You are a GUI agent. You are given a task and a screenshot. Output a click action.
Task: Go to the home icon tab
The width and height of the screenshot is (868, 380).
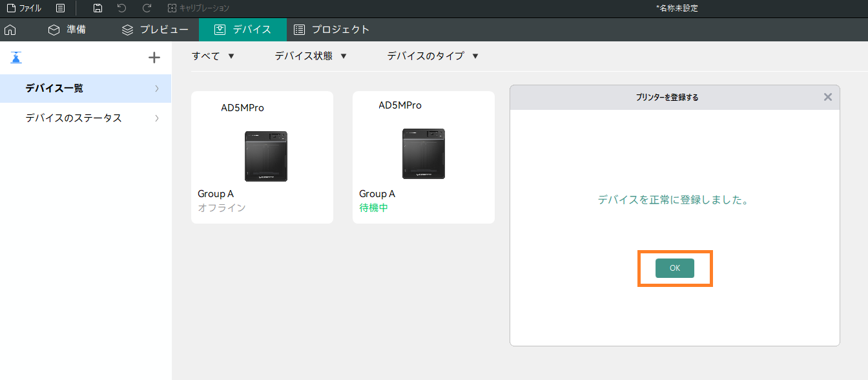[10, 30]
